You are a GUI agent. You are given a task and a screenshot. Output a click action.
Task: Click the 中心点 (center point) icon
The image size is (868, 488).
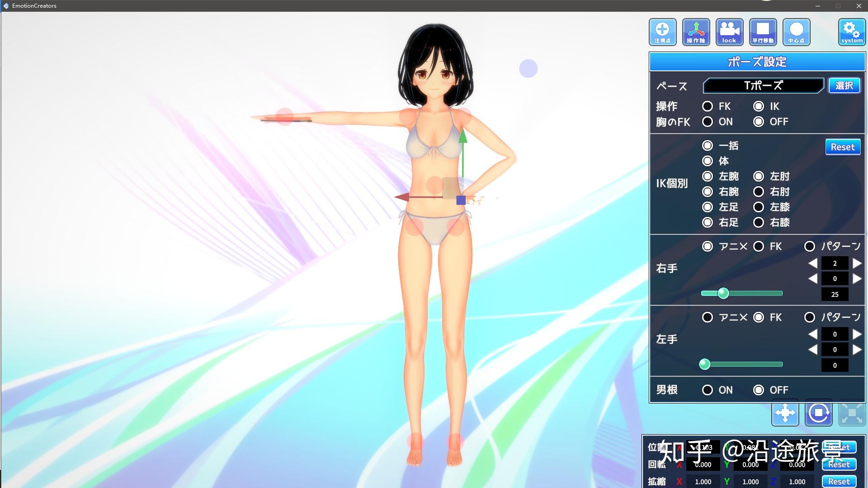(796, 32)
